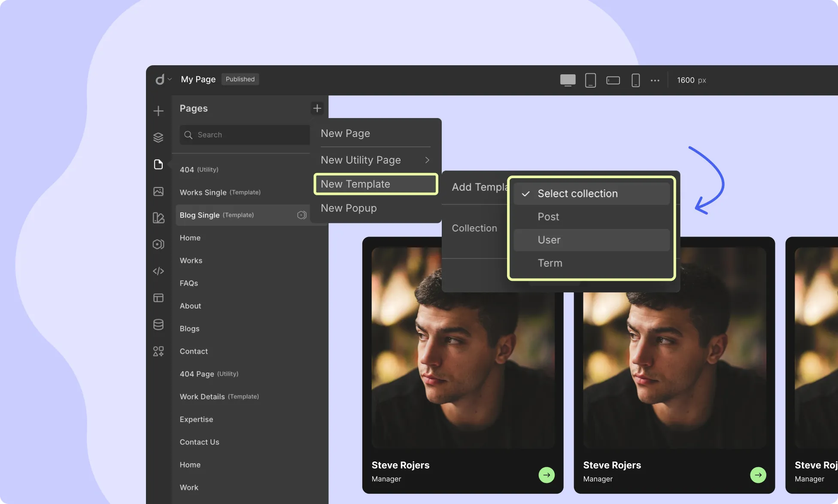838x504 pixels.
Task: Open the layout templates icon
Action: (x=158, y=298)
